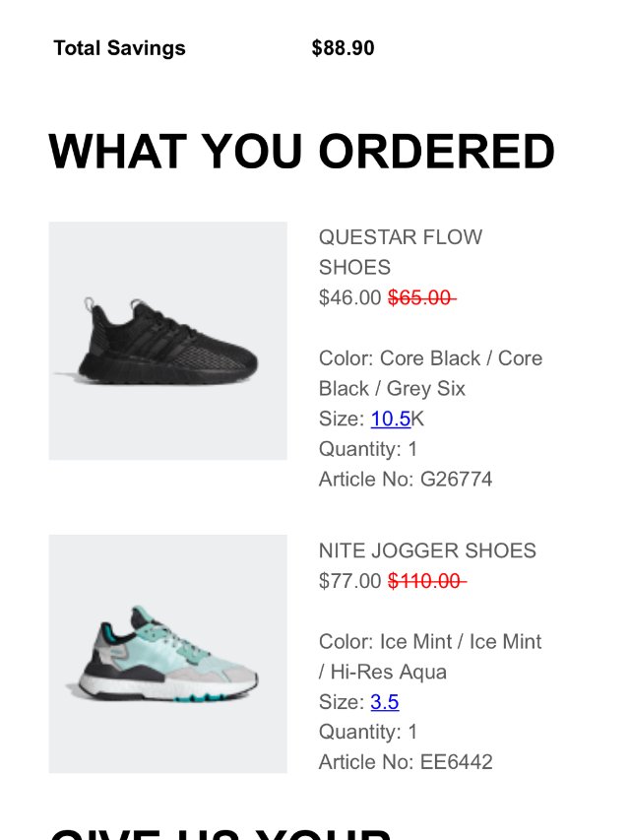
Task: Open the Questar Flow shoe product image
Action: pyautogui.click(x=167, y=341)
